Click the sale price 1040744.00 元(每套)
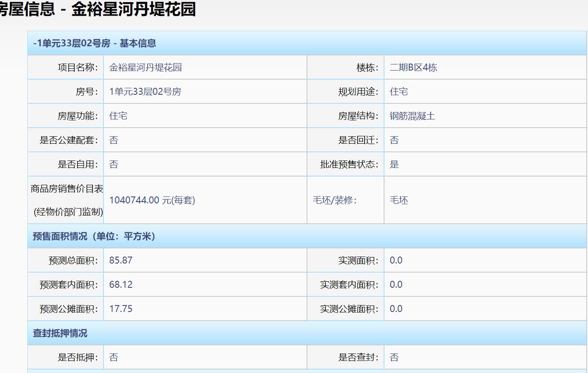The image size is (588, 373). pyautogui.click(x=152, y=200)
